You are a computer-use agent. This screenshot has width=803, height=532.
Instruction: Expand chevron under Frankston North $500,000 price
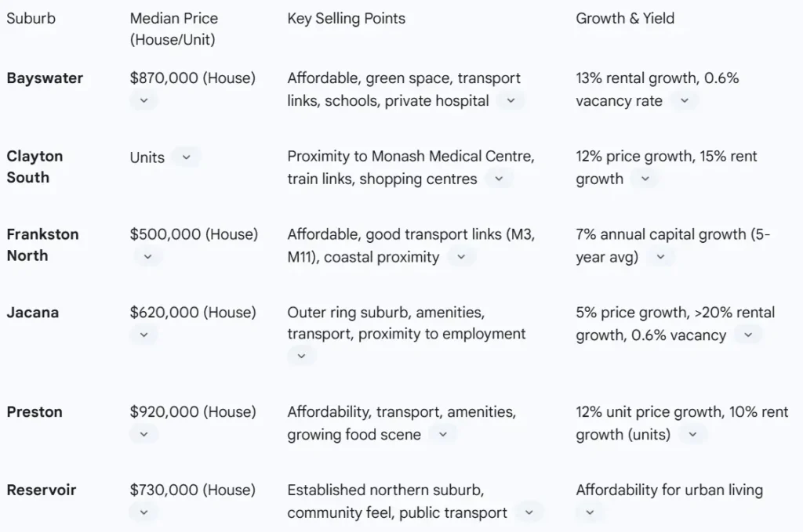(147, 256)
